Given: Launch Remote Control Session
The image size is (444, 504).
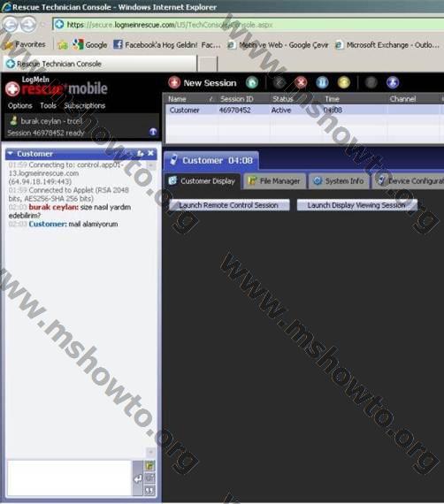Looking at the screenshot, I should point(229,205).
